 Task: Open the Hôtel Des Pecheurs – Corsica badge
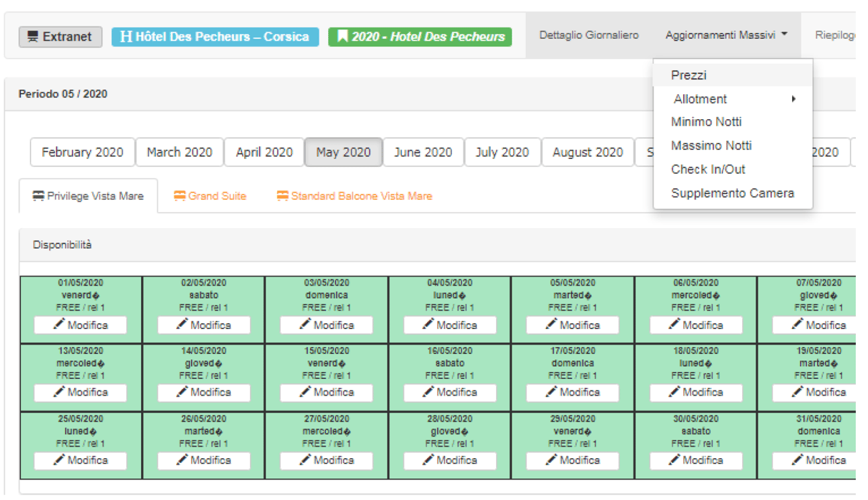pos(215,36)
